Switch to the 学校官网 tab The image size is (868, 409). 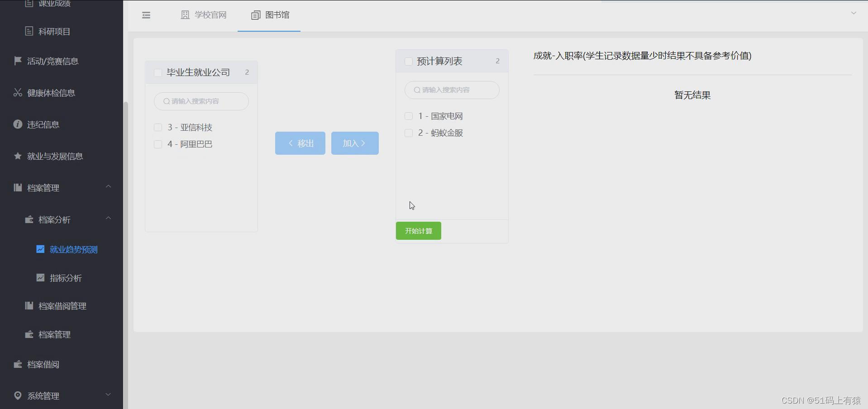point(203,15)
